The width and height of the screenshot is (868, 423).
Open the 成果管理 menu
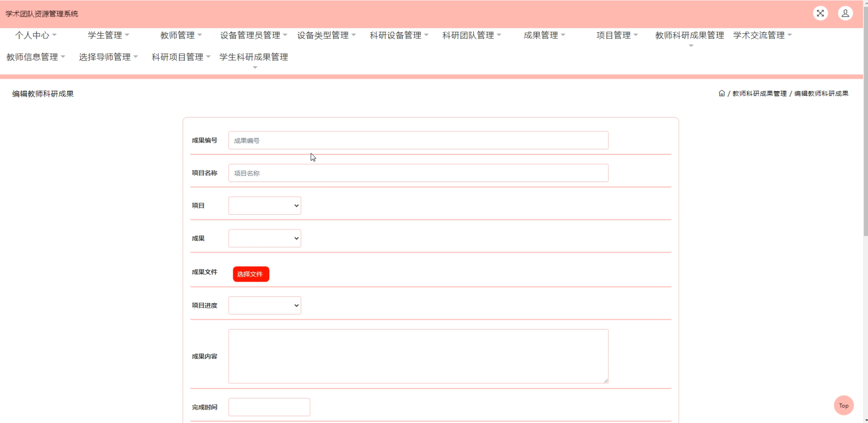(544, 35)
